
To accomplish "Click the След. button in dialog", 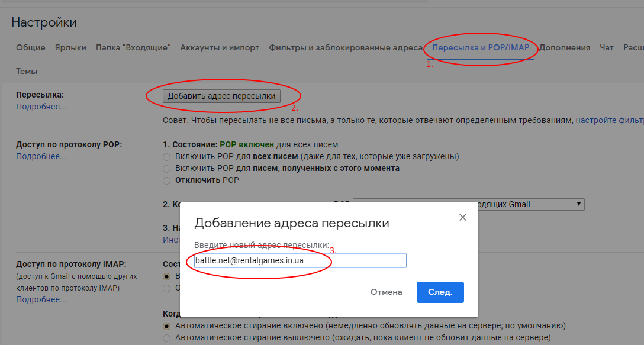I will tap(440, 292).
